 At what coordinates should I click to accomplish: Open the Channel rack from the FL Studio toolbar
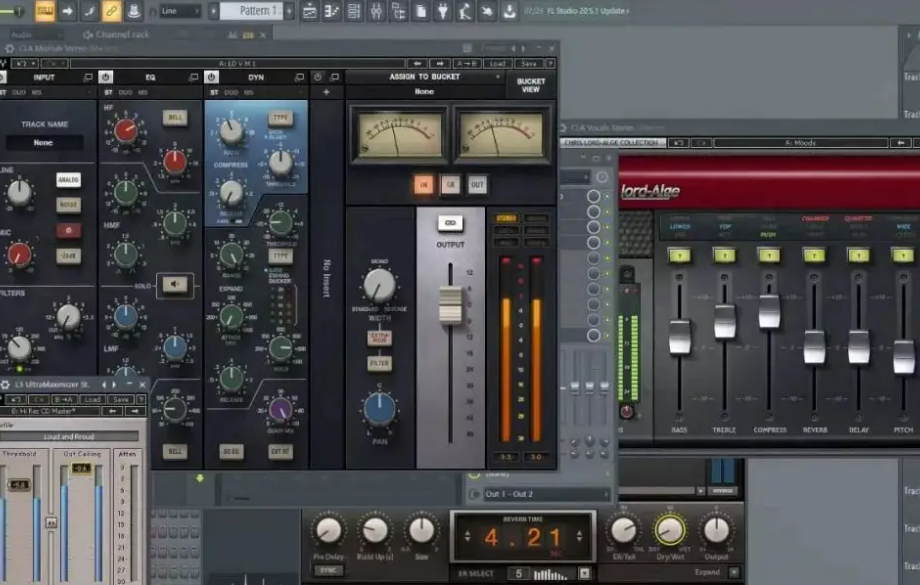coord(354,11)
